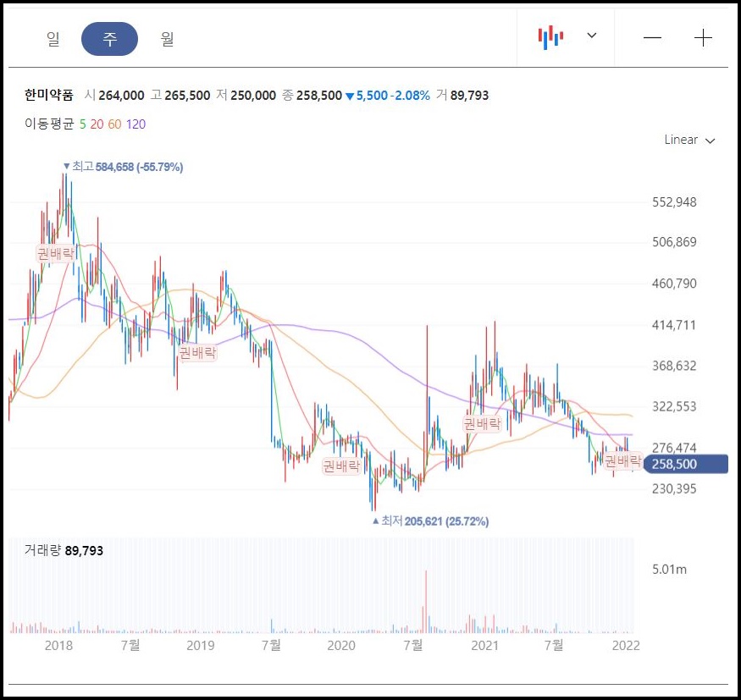Screen dimensions: 741x700
Task: Click the 최고 584,658 high marker
Action: point(123,167)
